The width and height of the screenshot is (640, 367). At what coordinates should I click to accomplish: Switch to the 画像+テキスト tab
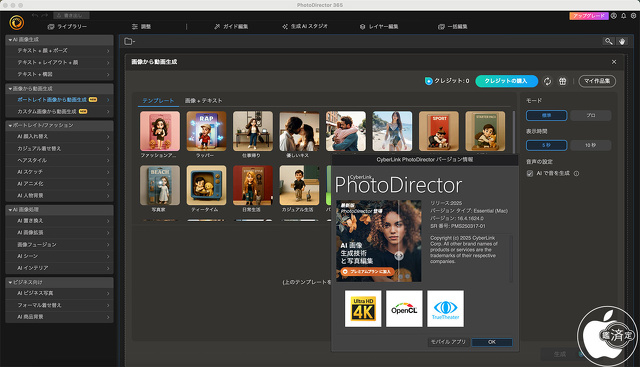(204, 100)
